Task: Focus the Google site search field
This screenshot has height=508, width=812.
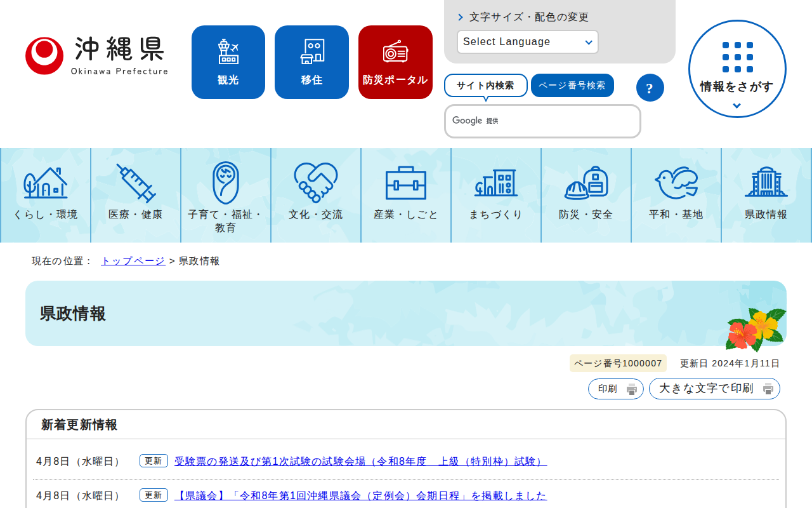Action: [x=542, y=121]
